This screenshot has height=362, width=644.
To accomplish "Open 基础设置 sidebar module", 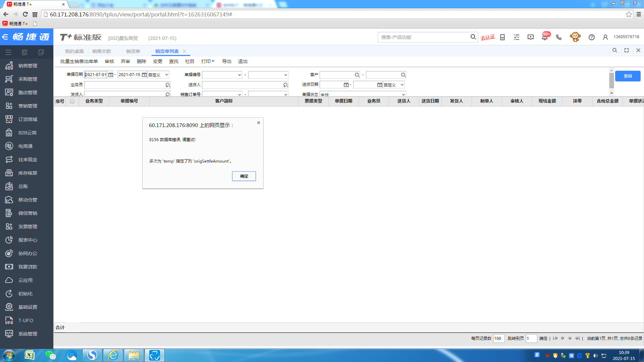I will (27, 307).
